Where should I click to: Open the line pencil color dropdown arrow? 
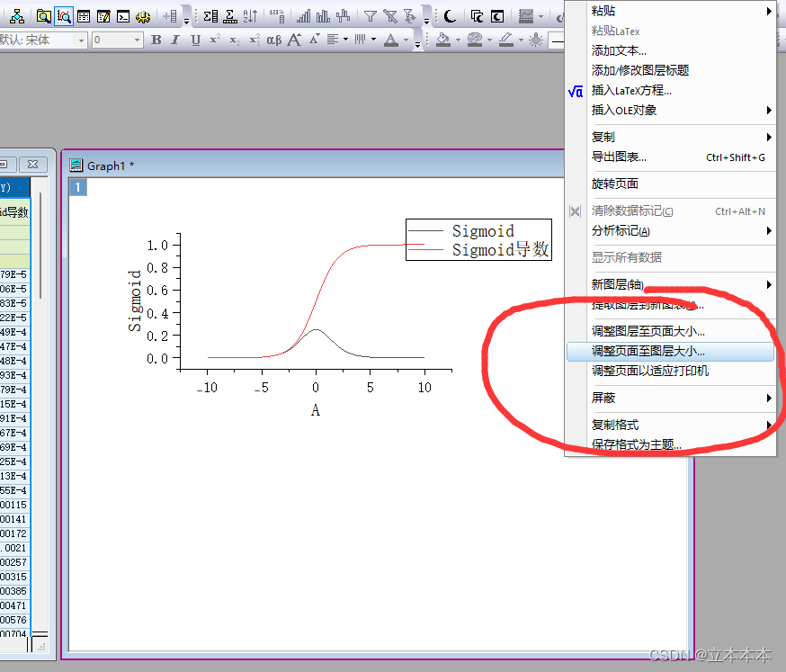521,40
